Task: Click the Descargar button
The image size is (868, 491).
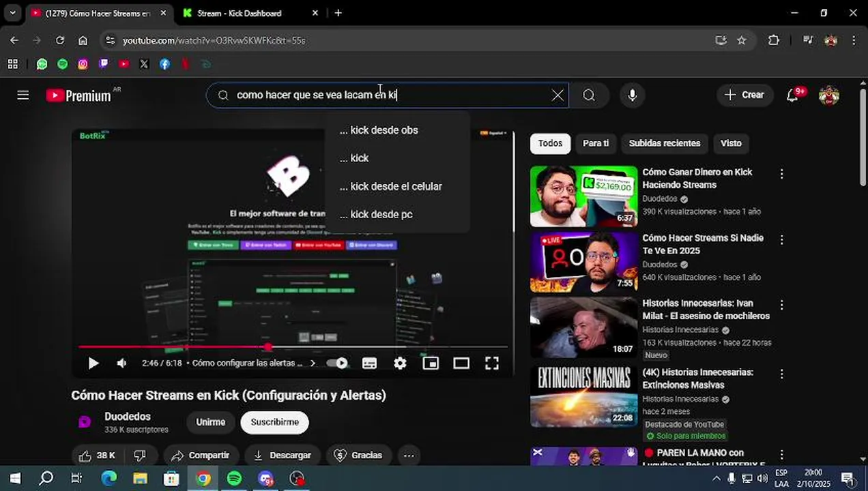Action: [x=283, y=456]
